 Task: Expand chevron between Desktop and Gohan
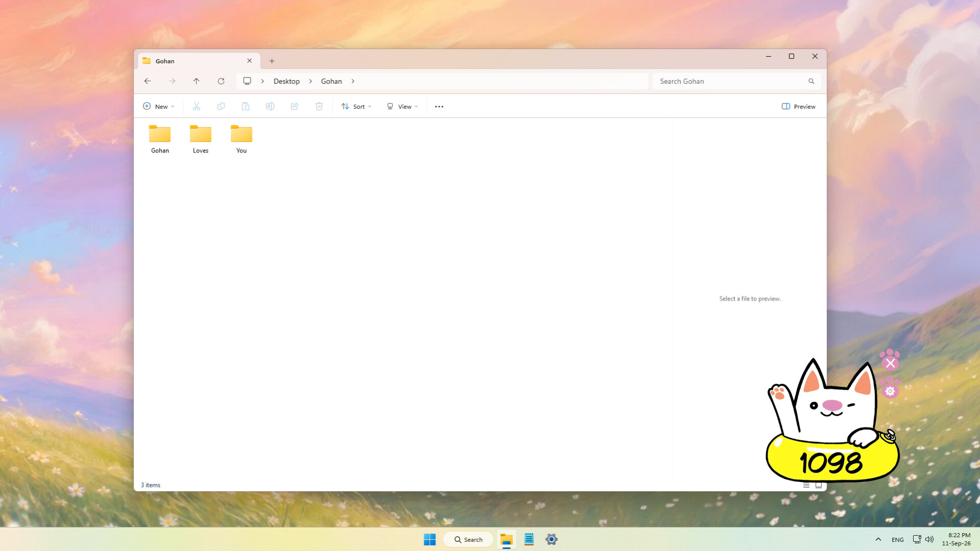coord(310,81)
